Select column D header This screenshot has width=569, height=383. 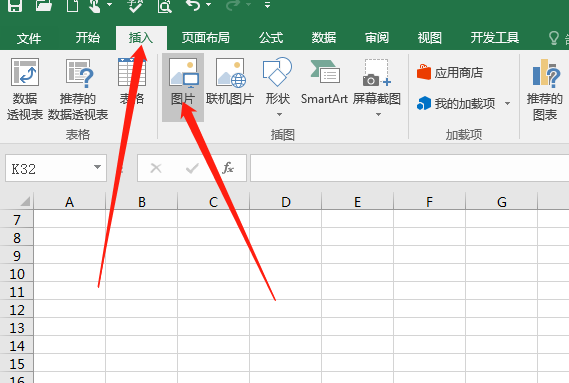pyautogui.click(x=286, y=202)
